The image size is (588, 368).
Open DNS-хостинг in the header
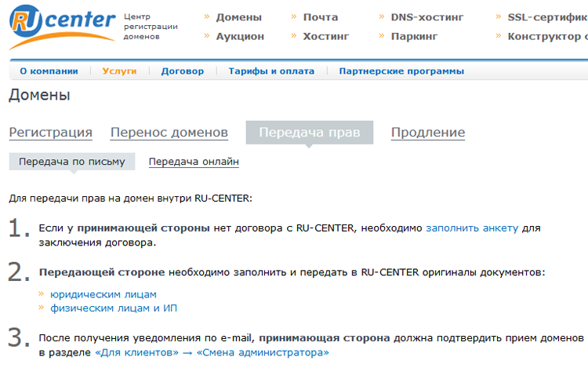(x=427, y=17)
